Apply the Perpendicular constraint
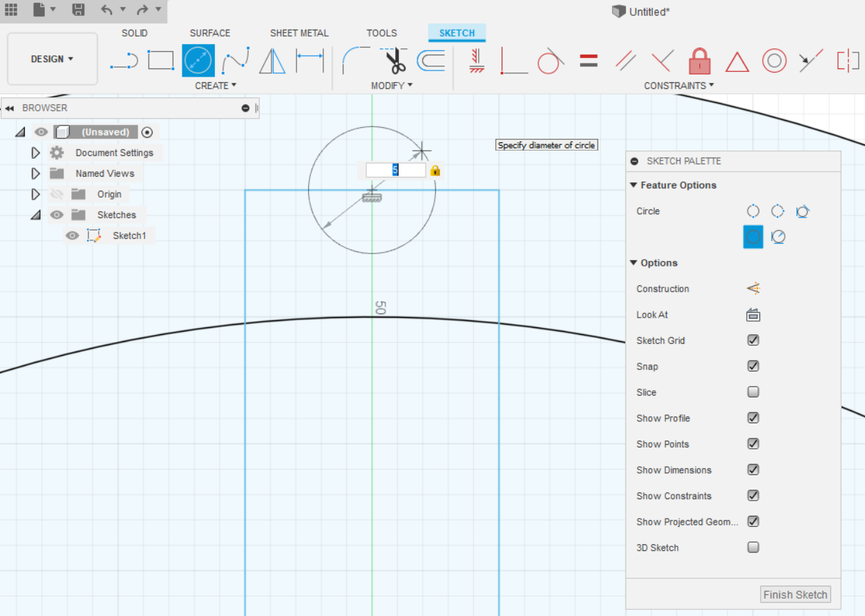 663,61
